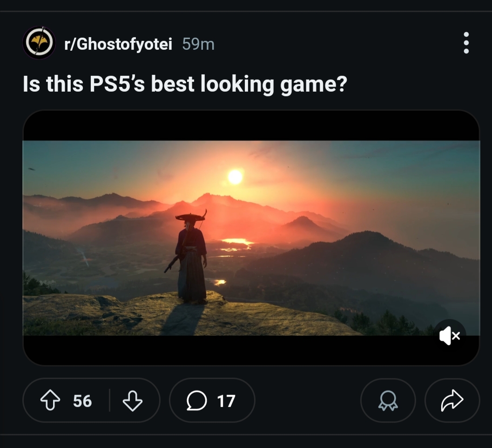Open the comments via speech bubble icon
The image size is (492, 448).
(196, 401)
